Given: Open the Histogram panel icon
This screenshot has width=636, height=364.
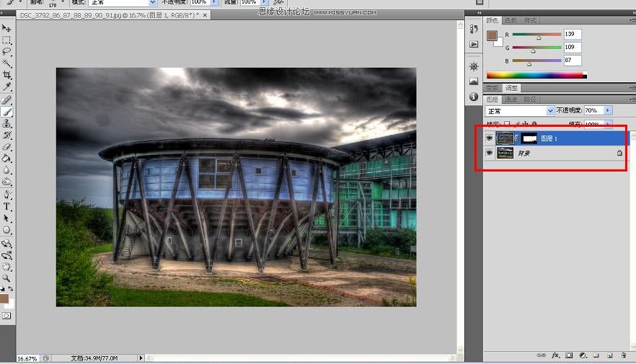Looking at the screenshot, I should (474, 81).
